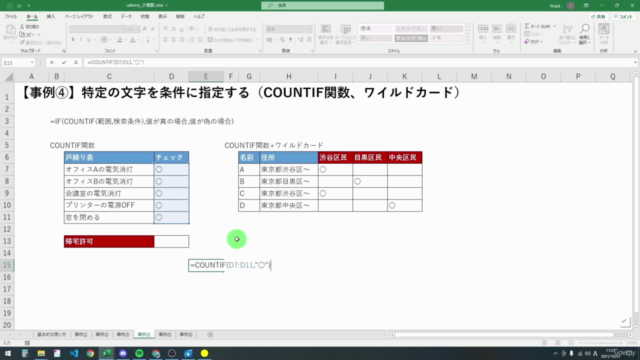The height and width of the screenshot is (360, 640).
Task: Toggle center text alignment
Action: click(173, 40)
